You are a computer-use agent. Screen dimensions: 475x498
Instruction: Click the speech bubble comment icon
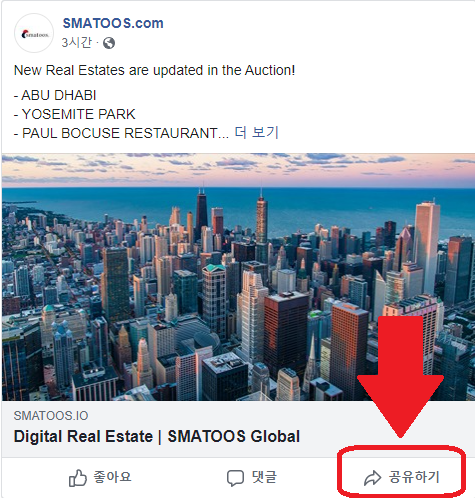[x=235, y=478]
